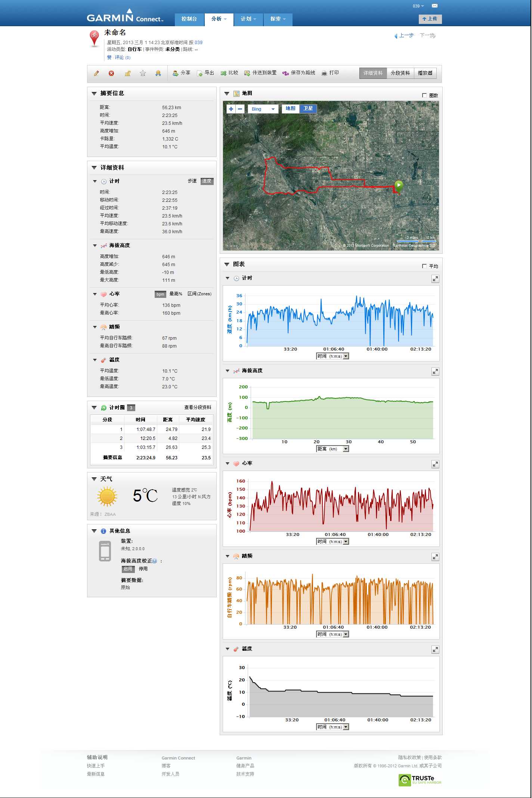
Task: Open the heart rate chart 时间 axis dropdown
Action: 332,542
